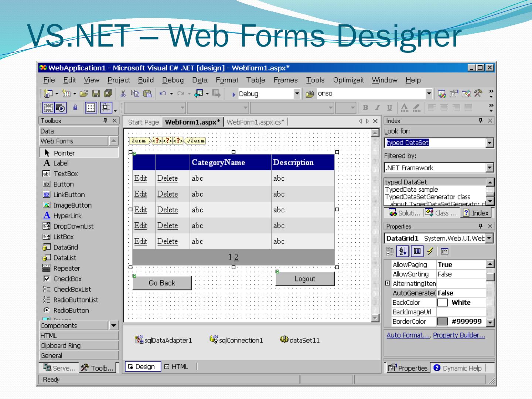Screen dimensions: 532x399
Task: Click the AllowSorting False value field
Action: pyautogui.click(x=461, y=274)
